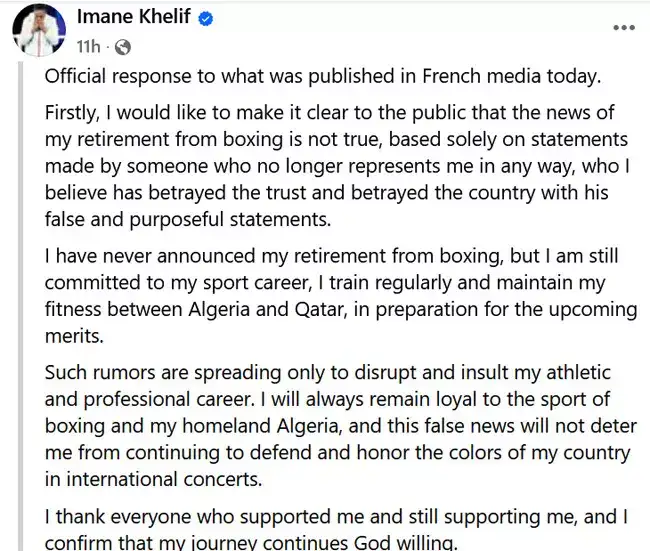Click the 'I thank everyone' paragraph
Screen dimensions: 650x551
pos(336,529)
